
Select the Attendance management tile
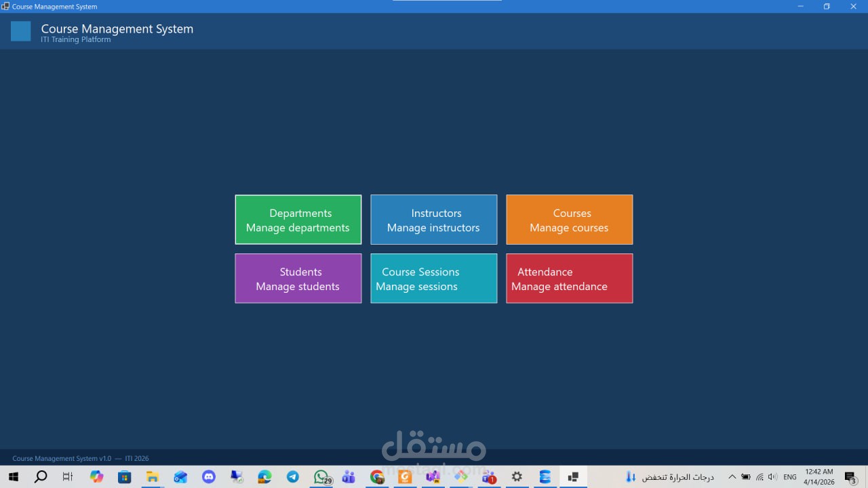[569, 278]
